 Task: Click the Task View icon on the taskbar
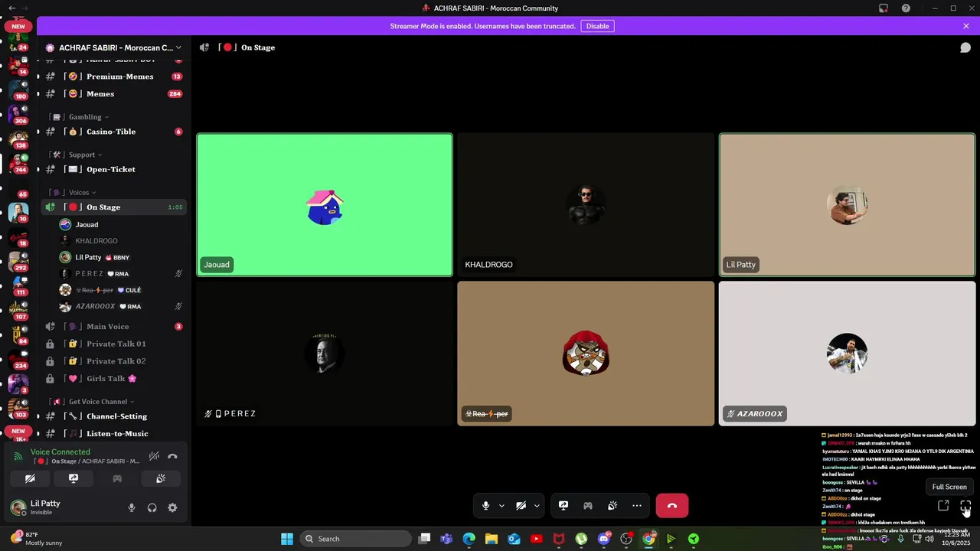424,539
